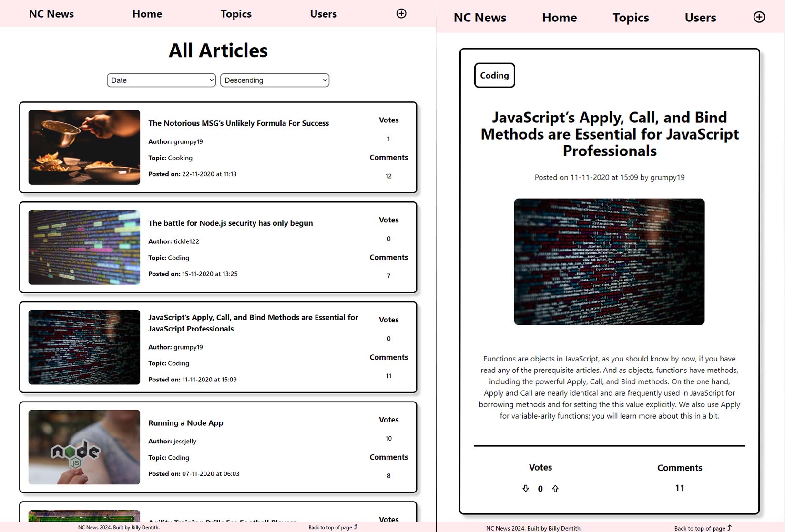Image resolution: width=785 pixels, height=532 pixels.
Task: Upvote the article with the up arrow
Action: (555, 488)
